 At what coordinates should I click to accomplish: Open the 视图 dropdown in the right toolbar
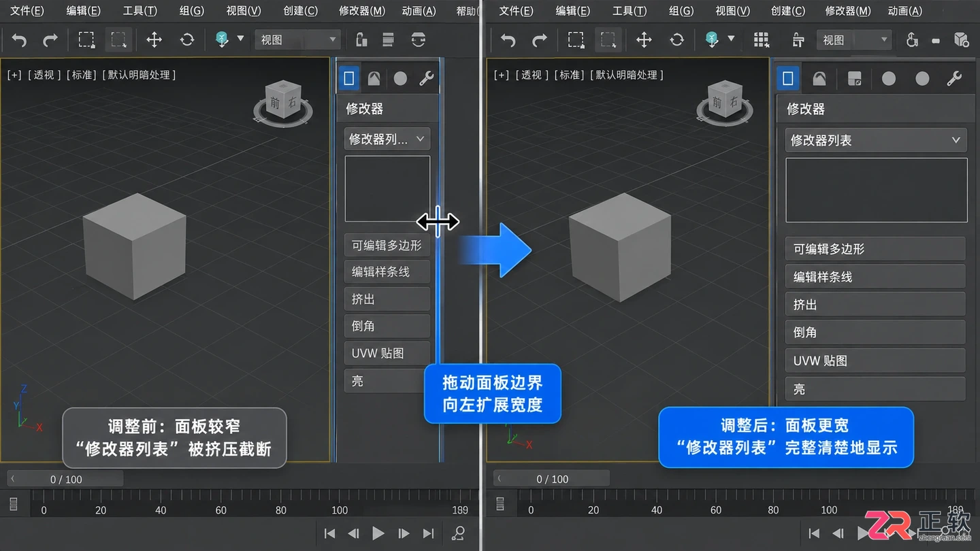pyautogui.click(x=854, y=40)
